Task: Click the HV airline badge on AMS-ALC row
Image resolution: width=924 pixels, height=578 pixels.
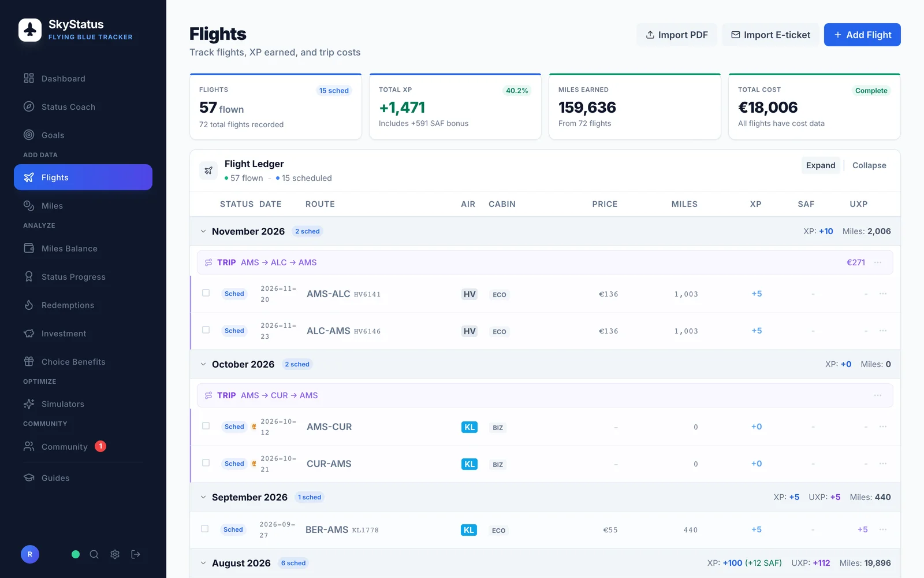Action: click(x=470, y=294)
